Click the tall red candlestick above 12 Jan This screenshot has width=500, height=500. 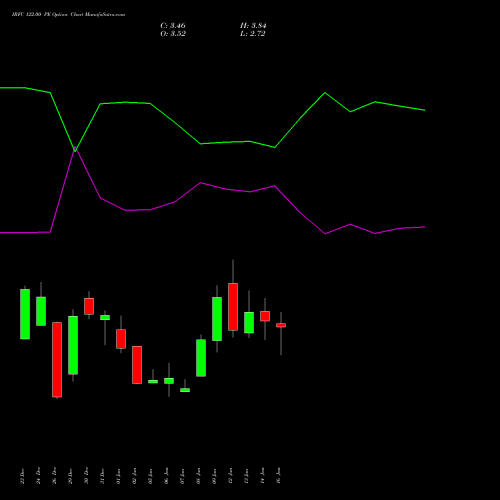233,307
